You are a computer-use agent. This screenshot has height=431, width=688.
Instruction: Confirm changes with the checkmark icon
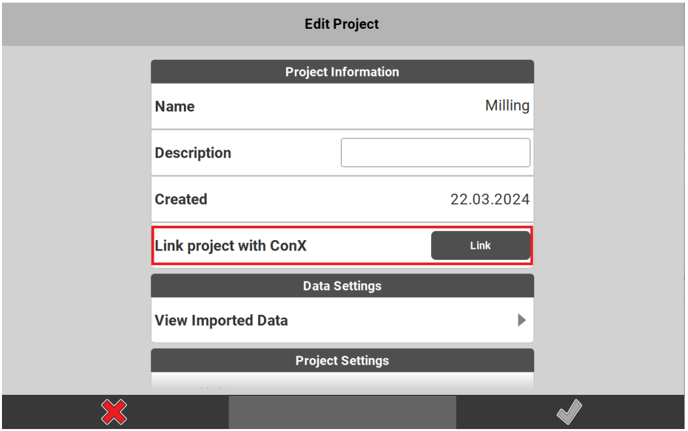point(569,412)
